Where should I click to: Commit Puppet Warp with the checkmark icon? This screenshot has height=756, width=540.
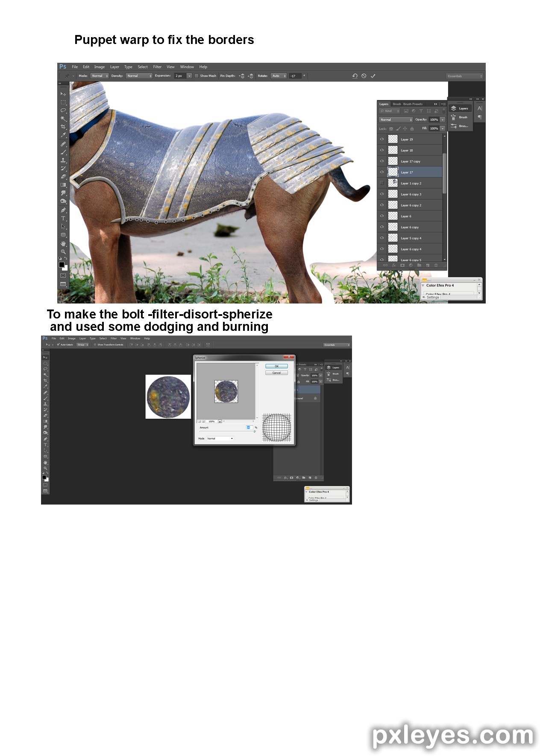coord(373,76)
